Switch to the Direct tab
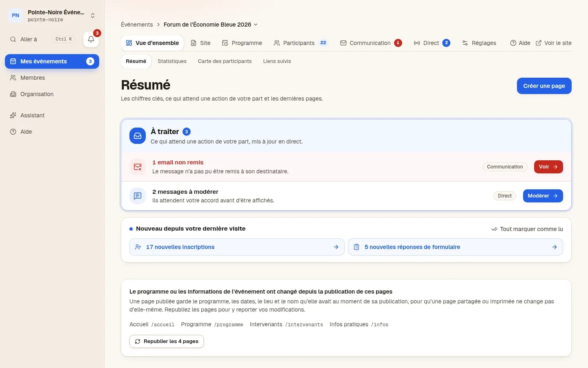588x368 pixels. click(x=432, y=43)
